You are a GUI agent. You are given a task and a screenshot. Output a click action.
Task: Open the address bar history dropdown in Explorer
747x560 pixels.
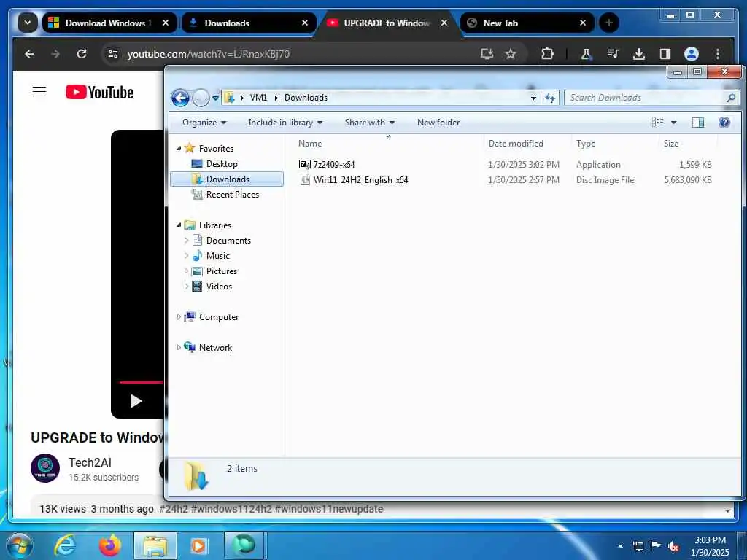[533, 98]
